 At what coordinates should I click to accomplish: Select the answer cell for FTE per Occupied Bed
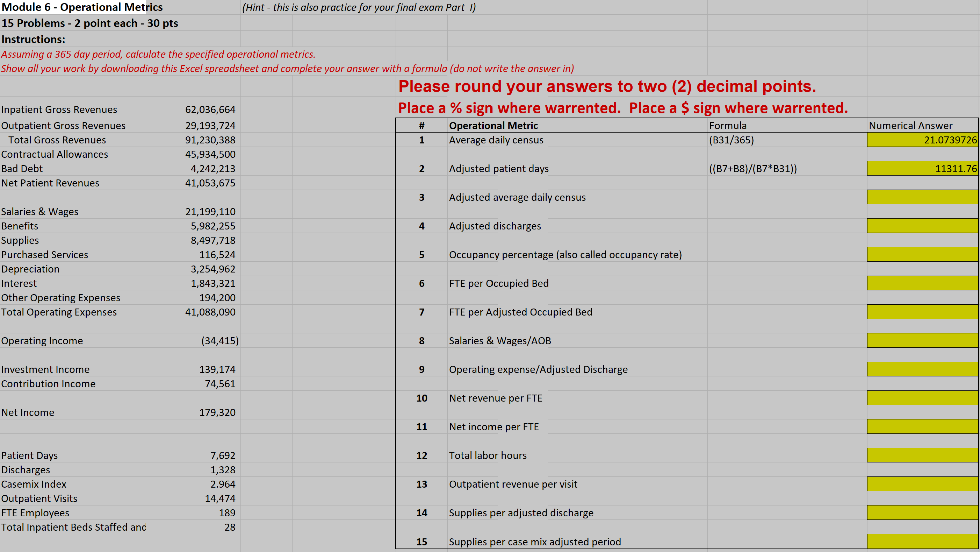pos(922,283)
